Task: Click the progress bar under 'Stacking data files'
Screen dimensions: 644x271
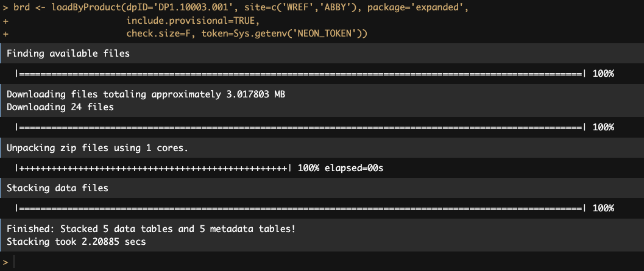Action: click(x=300, y=208)
